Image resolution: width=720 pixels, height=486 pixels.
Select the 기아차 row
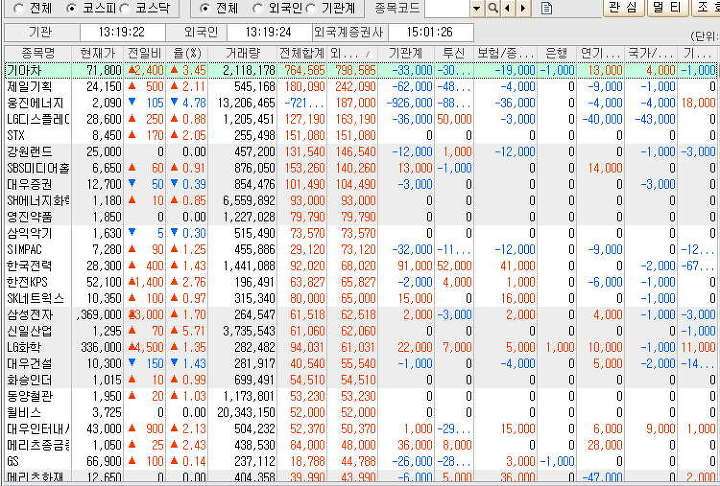pos(360,70)
